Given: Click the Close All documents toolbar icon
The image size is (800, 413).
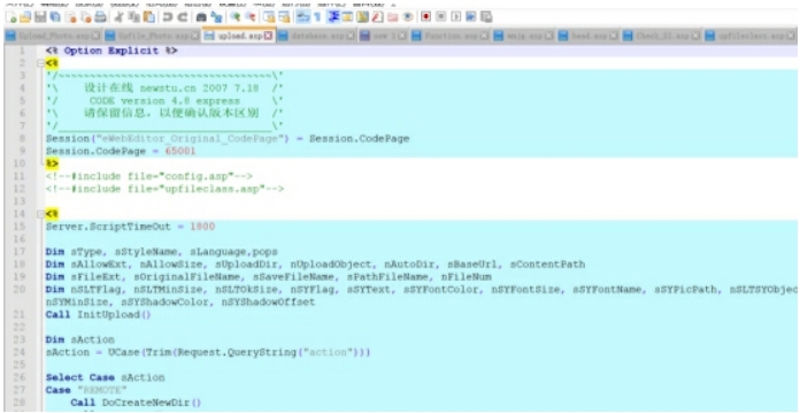Looking at the screenshot, I should coord(86,17).
